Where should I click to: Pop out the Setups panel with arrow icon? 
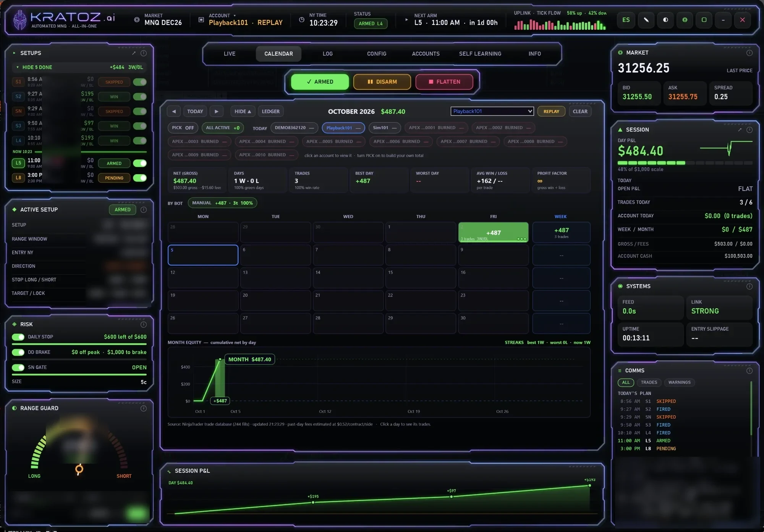134,53
